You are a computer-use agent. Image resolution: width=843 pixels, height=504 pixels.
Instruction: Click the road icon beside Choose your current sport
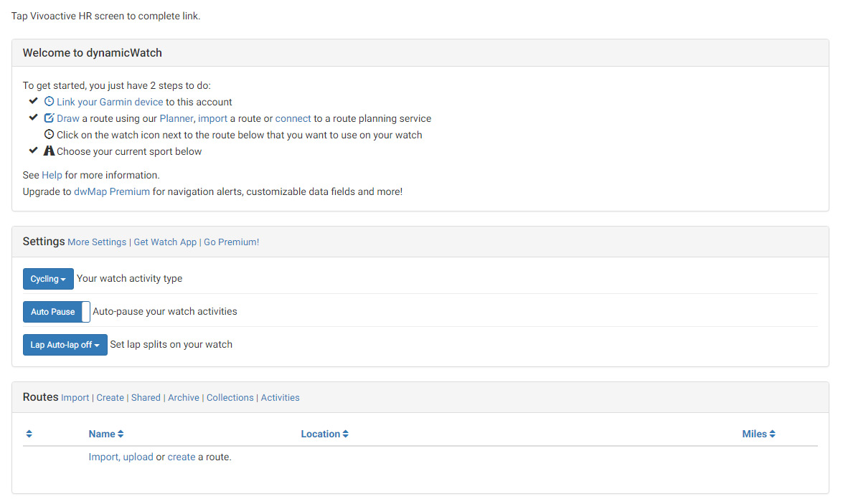pyautogui.click(x=49, y=151)
